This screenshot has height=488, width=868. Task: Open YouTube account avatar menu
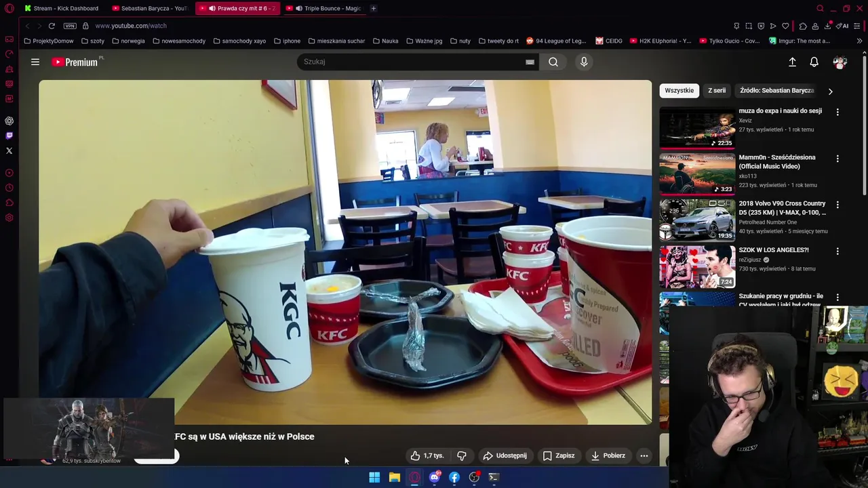(x=840, y=62)
